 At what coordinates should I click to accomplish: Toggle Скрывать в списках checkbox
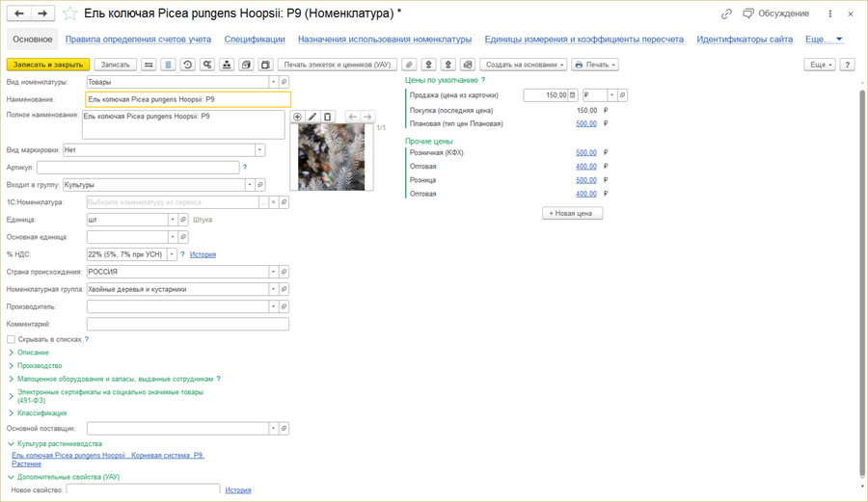(11, 339)
